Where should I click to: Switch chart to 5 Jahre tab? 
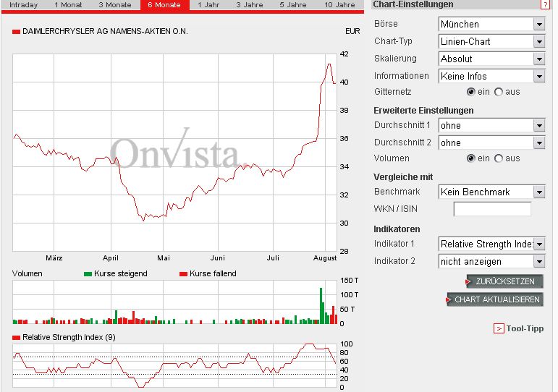click(293, 5)
